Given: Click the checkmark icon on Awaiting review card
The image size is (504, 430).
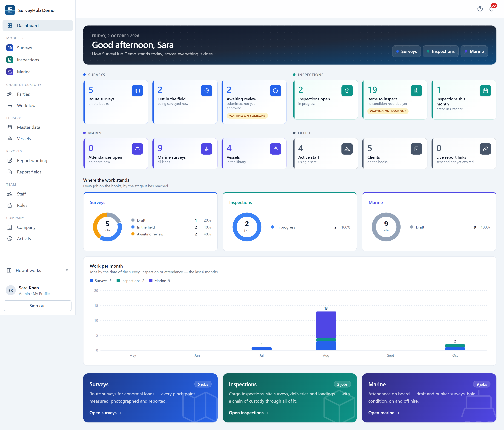Looking at the screenshot, I should (x=276, y=91).
